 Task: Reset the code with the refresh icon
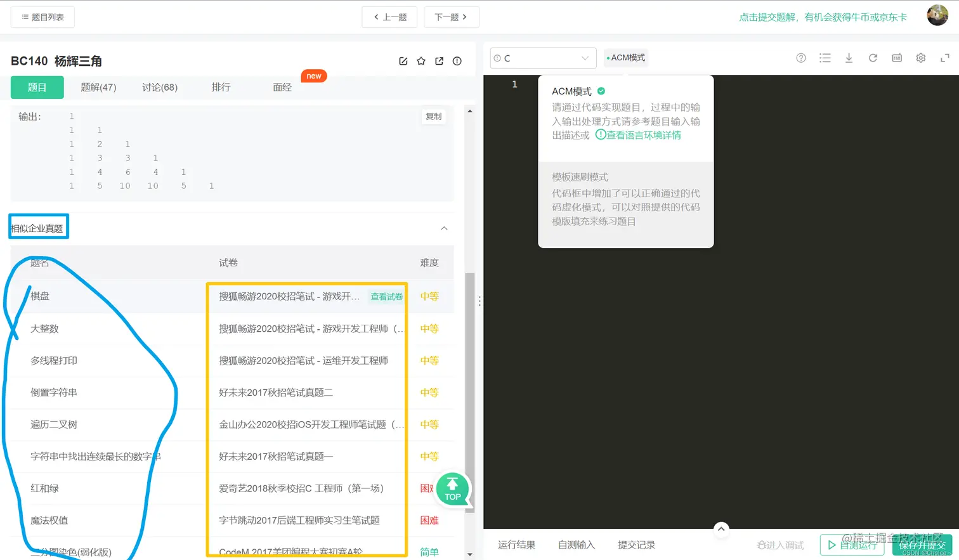873,57
